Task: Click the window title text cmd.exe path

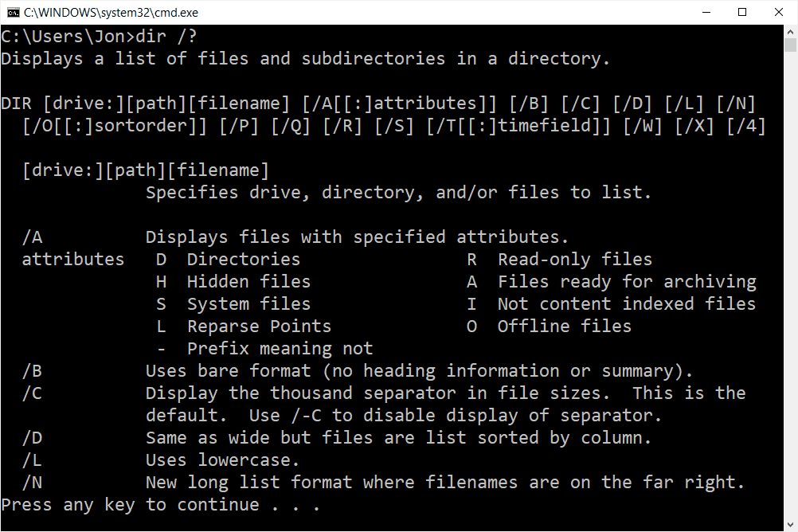Action: pos(111,12)
